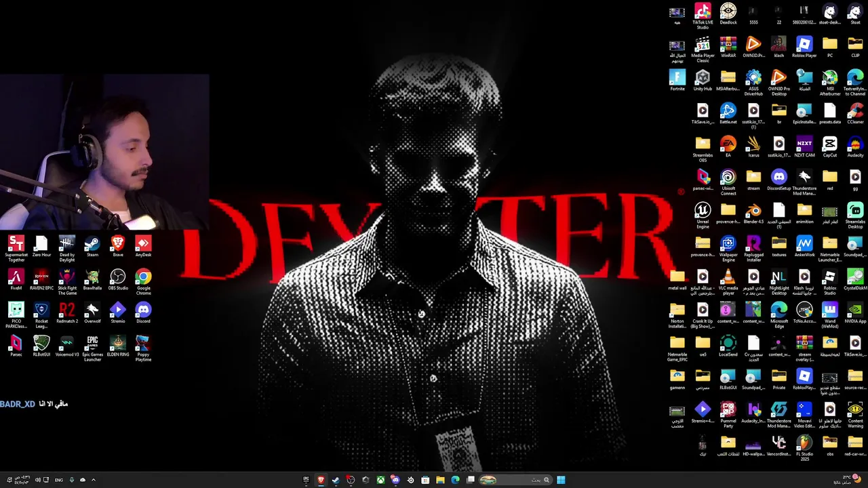Select the Deadlock desktop icon
Viewport: 868px width, 488px height.
[x=728, y=14]
